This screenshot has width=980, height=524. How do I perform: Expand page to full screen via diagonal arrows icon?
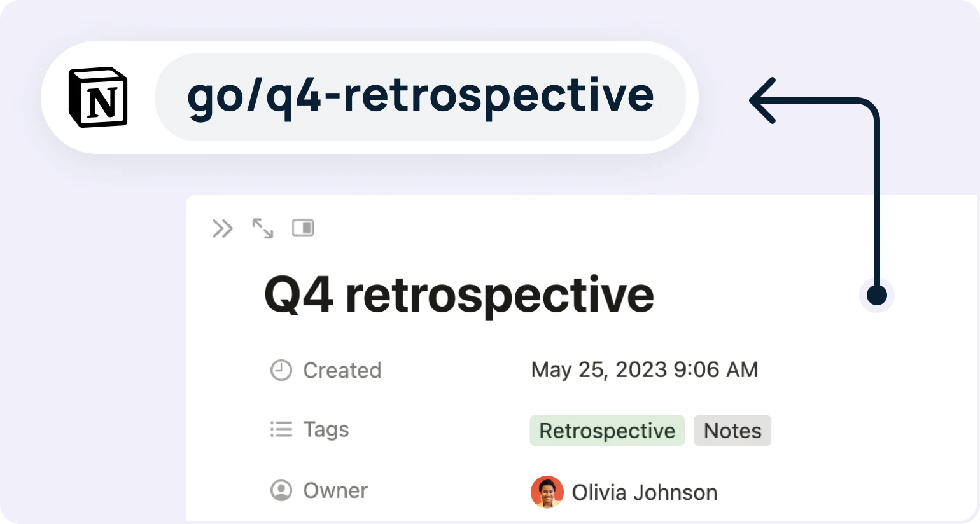click(x=263, y=228)
